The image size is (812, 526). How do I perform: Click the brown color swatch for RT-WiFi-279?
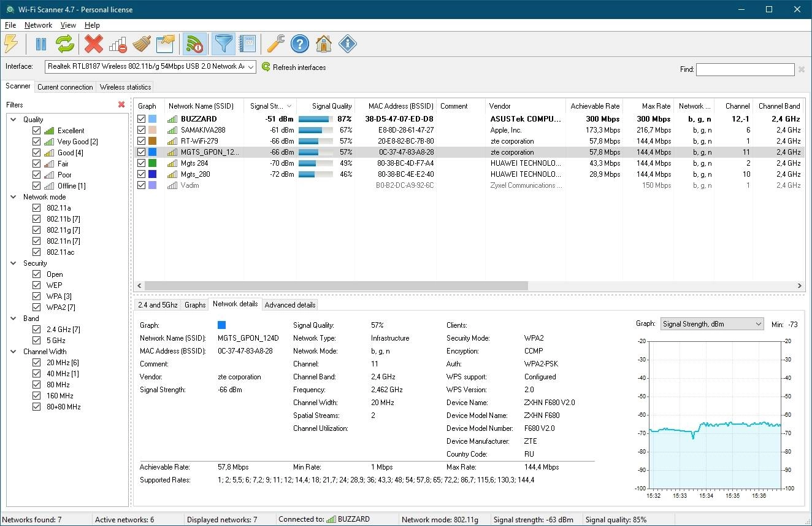point(153,141)
